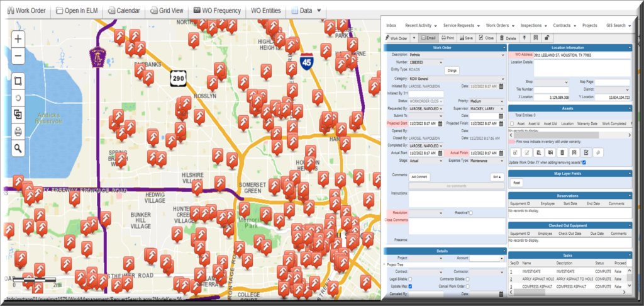Viewport: 644px width, 306px height.
Task: Open the Inspections menu
Action: coord(533,25)
